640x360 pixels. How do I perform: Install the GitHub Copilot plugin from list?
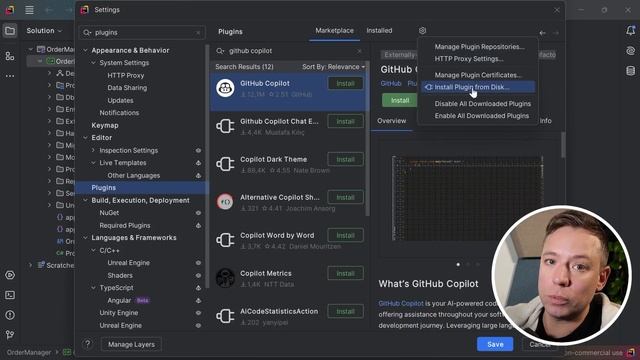coord(345,83)
